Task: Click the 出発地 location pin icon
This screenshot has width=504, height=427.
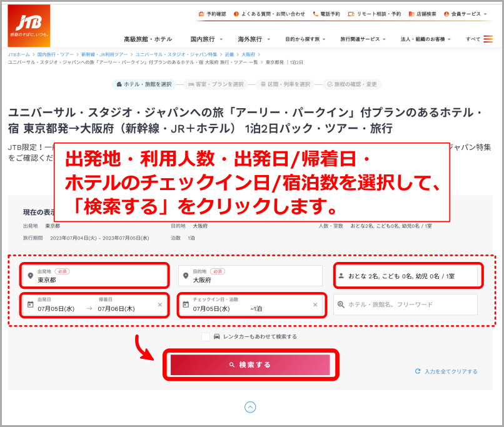Action: 30,276
